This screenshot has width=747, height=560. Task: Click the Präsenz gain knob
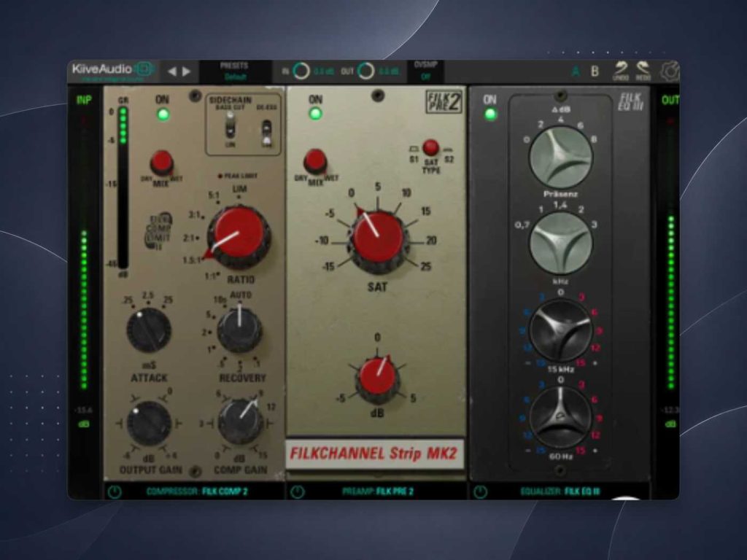(561, 157)
